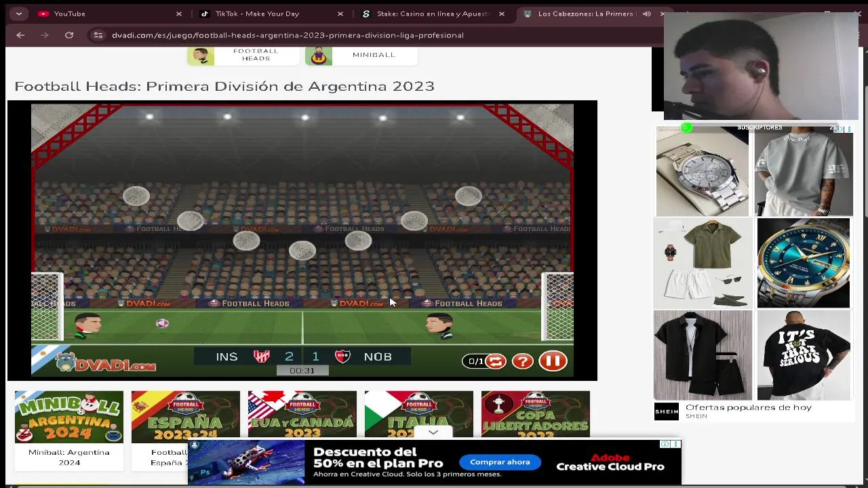Viewport: 868px width, 488px height.
Task: Click the green indicator dot near SUSCRIPTORES
Action: coord(686,127)
